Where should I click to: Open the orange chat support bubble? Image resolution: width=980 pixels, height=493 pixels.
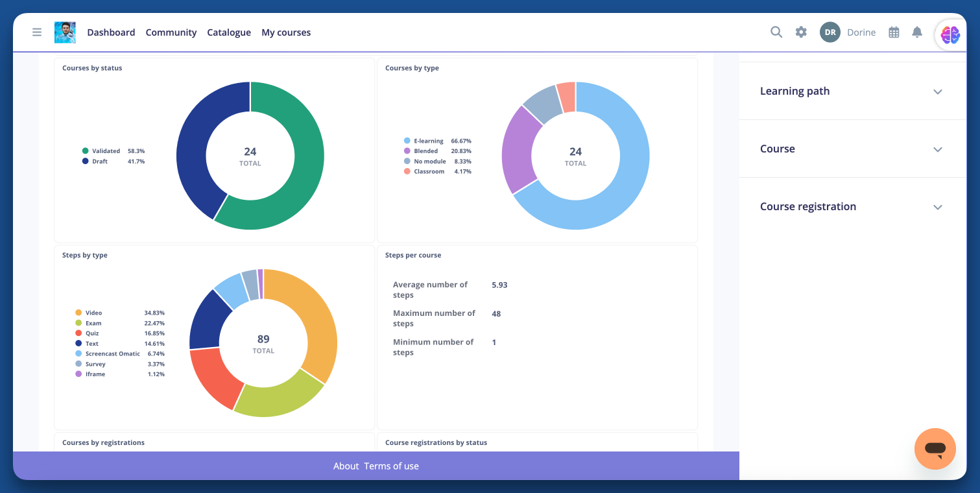[935, 448]
